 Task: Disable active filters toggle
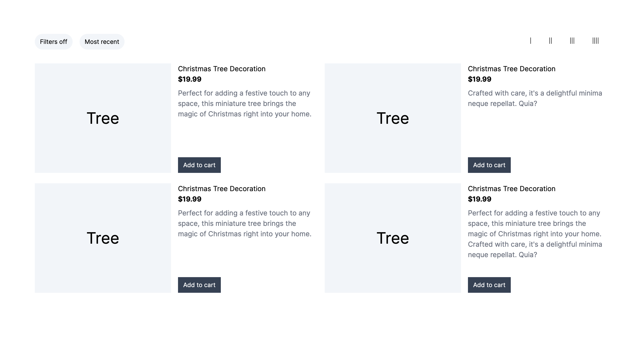(53, 41)
